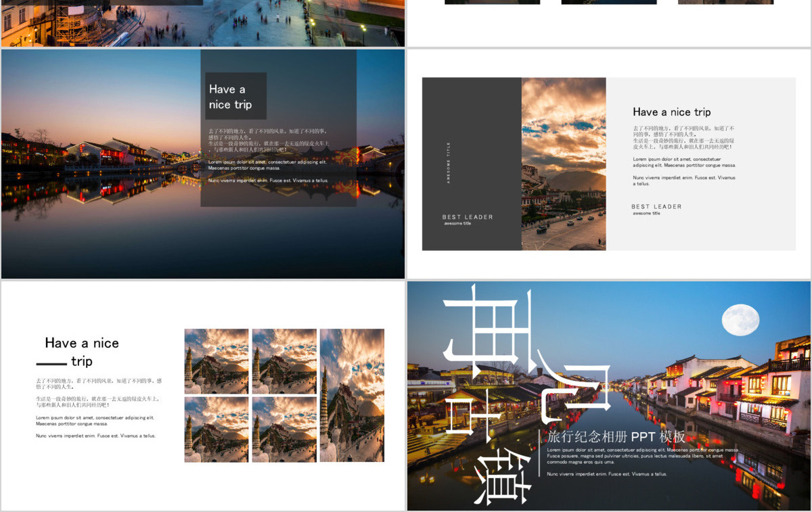Select the top-middle collage photo
The width and height of the screenshot is (812, 512).
[x=284, y=361]
